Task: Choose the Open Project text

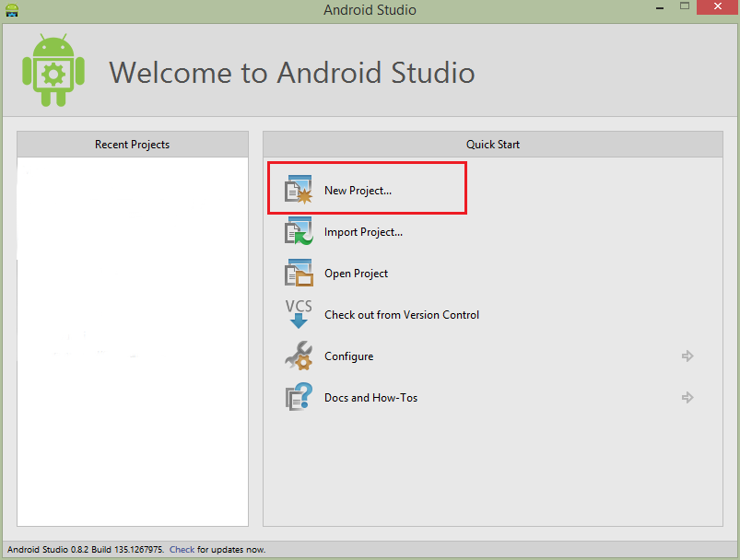Action: pos(356,274)
